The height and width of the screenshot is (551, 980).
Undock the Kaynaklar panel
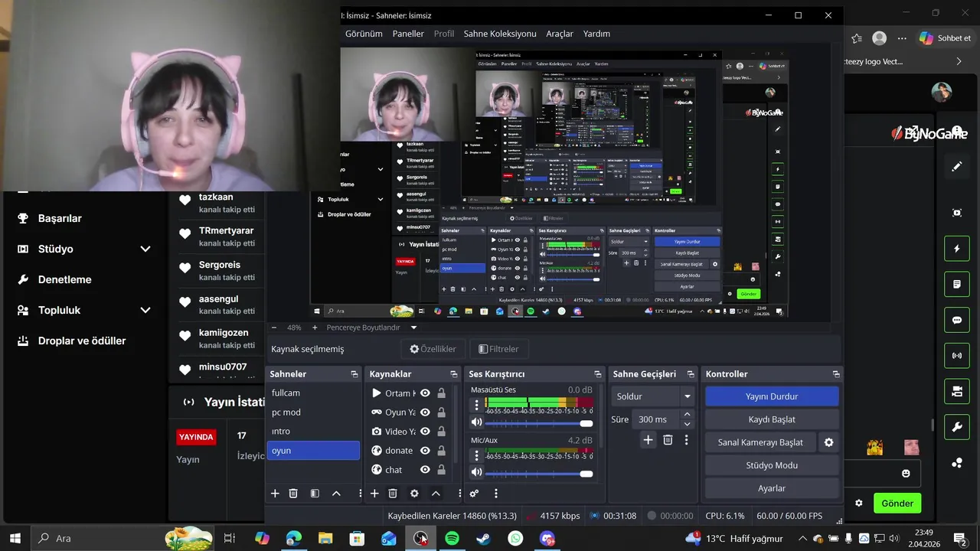click(x=453, y=374)
